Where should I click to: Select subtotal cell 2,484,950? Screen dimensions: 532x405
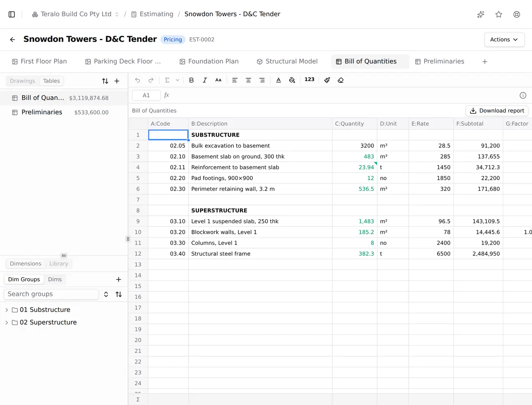tap(478, 254)
